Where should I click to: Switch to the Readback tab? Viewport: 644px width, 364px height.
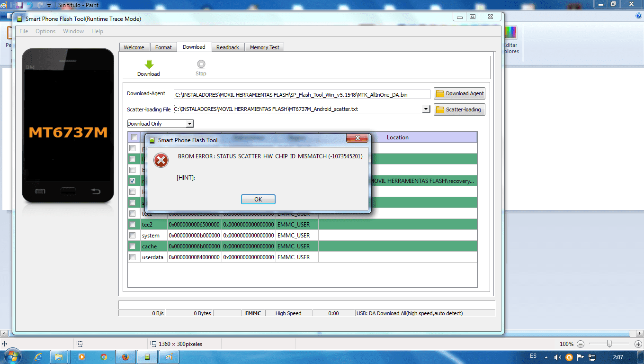(228, 47)
